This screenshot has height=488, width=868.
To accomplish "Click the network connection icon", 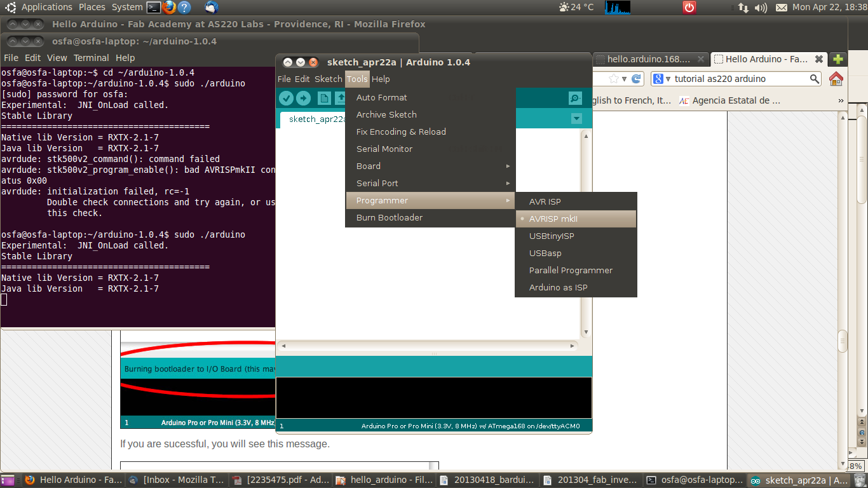I will (x=743, y=8).
